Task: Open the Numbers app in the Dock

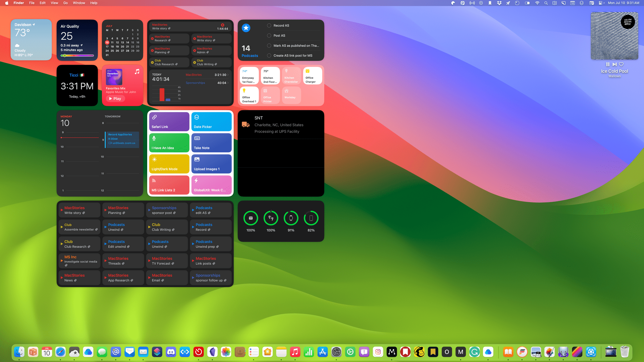Action: (x=309, y=352)
